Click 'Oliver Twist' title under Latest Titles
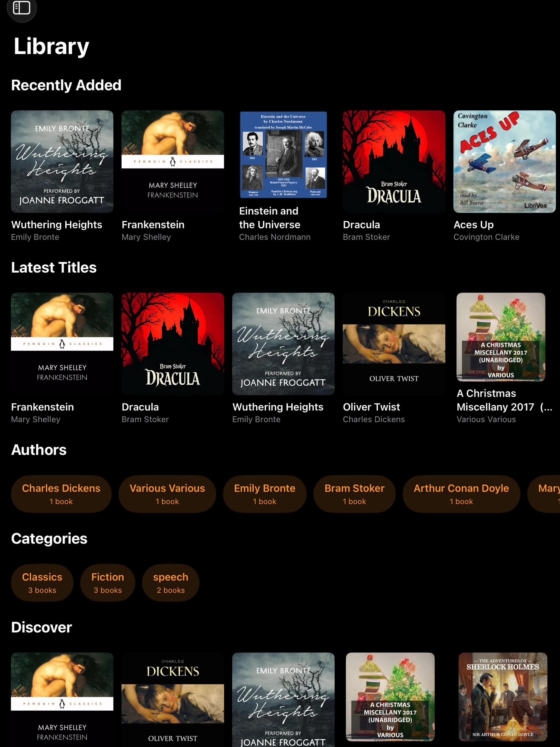The height and width of the screenshot is (747, 560). pyautogui.click(x=372, y=407)
